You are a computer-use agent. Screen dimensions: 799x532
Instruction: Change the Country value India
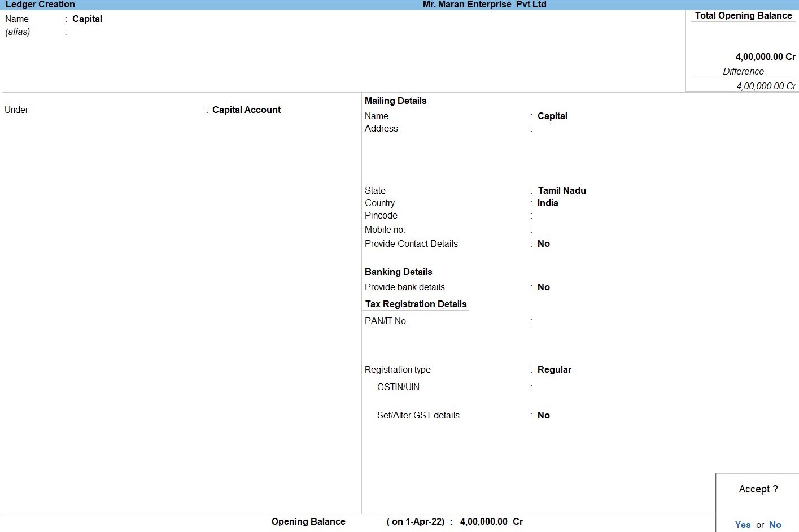click(547, 203)
